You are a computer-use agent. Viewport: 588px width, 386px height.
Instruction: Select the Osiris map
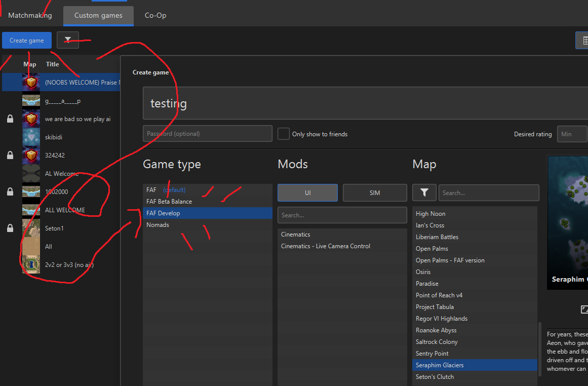475,272
